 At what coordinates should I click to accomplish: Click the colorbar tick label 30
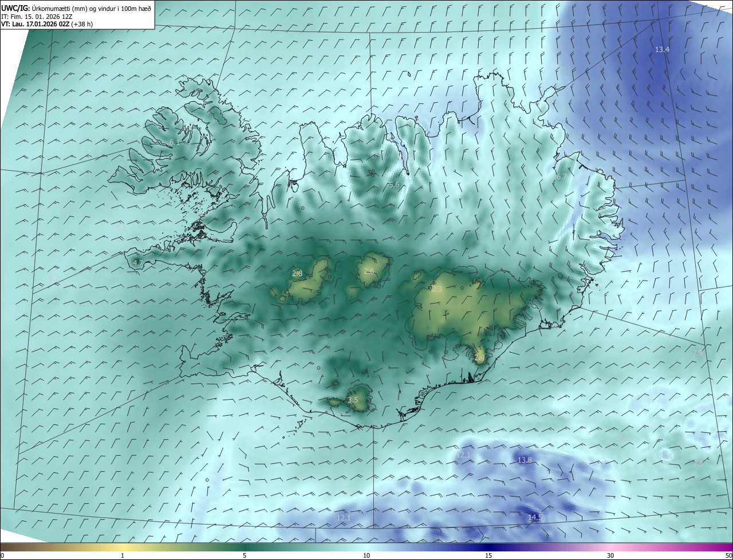(610, 555)
